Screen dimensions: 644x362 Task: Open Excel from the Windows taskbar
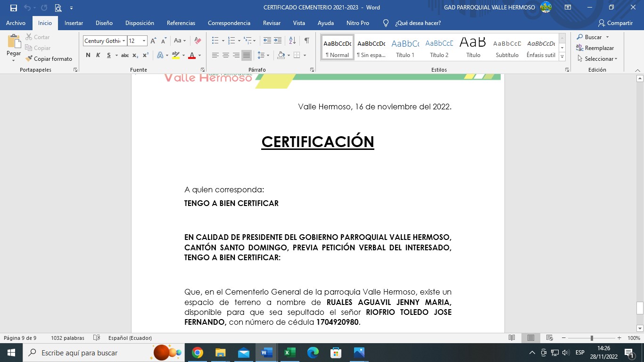289,353
